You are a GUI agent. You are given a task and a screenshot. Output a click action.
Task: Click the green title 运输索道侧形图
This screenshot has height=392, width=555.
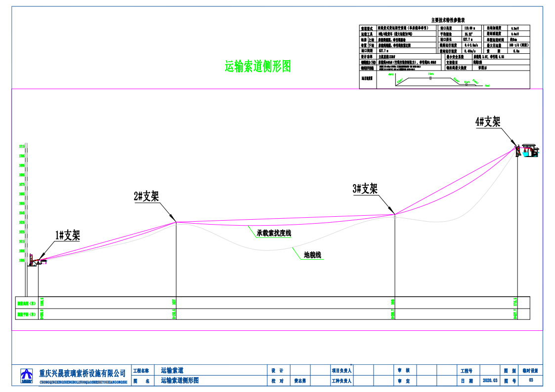click(257, 66)
